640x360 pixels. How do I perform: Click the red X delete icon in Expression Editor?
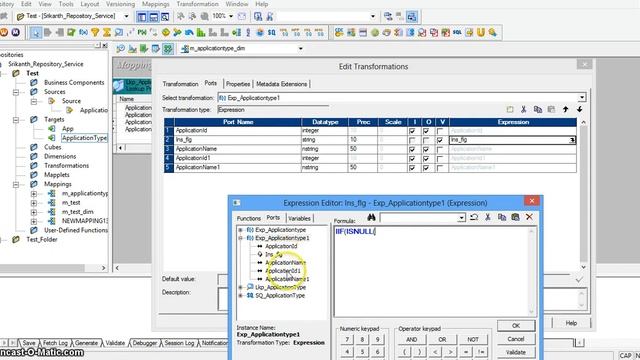[x=529, y=217]
